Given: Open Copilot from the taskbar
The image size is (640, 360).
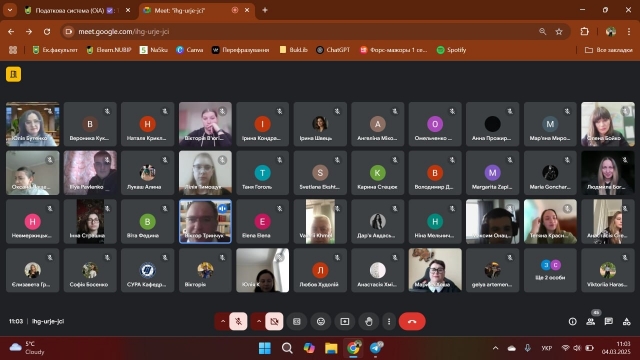Looking at the screenshot, I should click(x=309, y=348).
